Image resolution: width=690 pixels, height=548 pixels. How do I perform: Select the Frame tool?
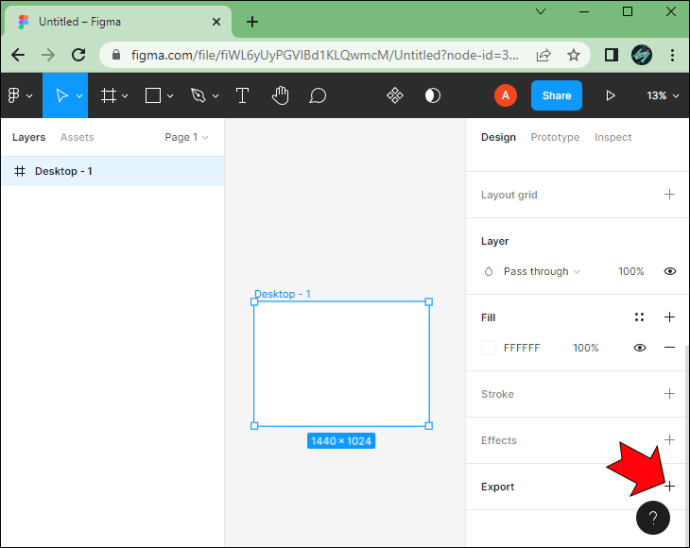[x=108, y=96]
